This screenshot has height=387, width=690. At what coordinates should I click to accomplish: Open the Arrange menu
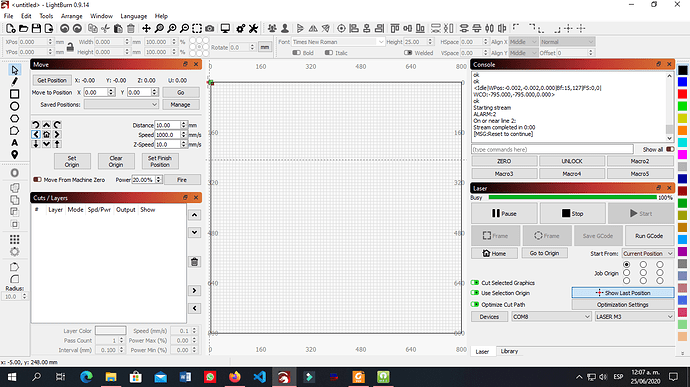point(71,16)
